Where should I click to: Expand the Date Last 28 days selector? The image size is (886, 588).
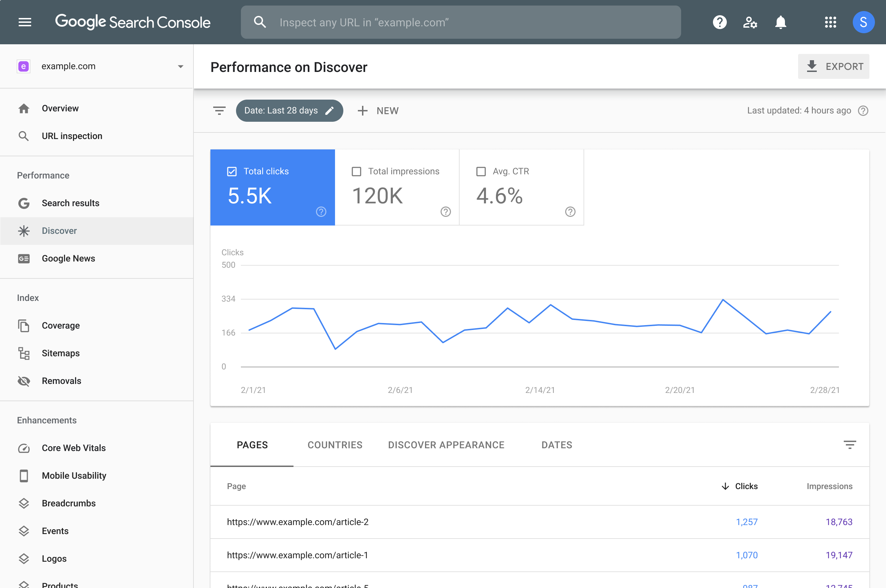click(289, 110)
